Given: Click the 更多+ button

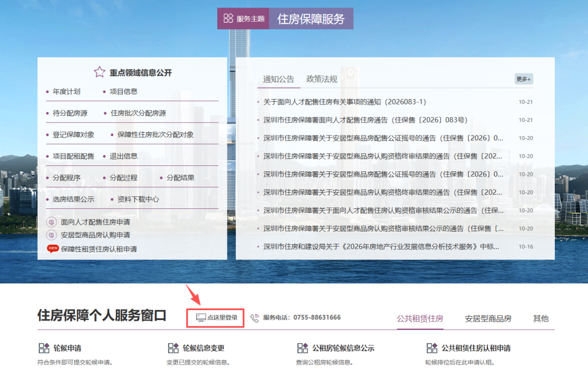Looking at the screenshot, I should click(524, 79).
